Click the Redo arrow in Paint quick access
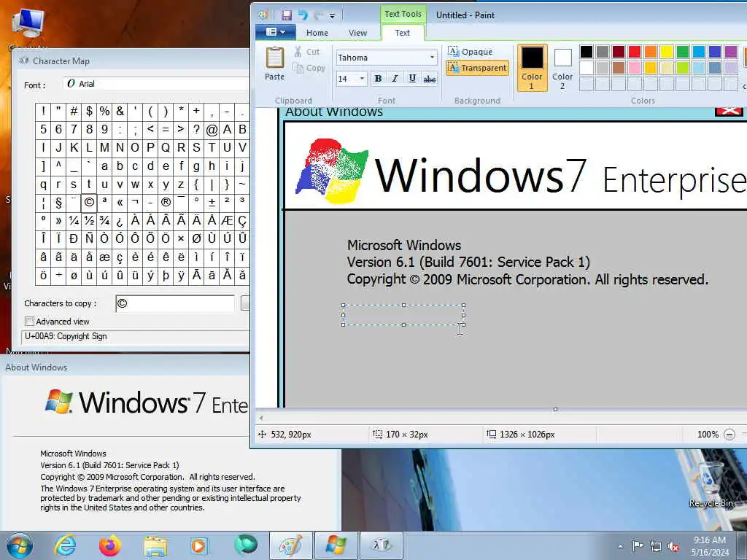The width and height of the screenshot is (747, 560). pos(319,15)
